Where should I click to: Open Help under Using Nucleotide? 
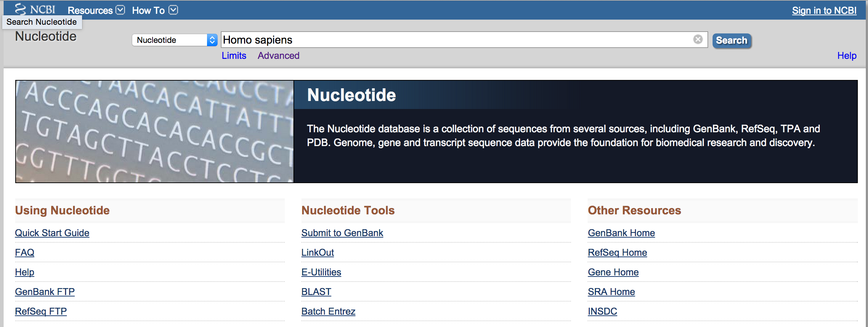tap(24, 272)
